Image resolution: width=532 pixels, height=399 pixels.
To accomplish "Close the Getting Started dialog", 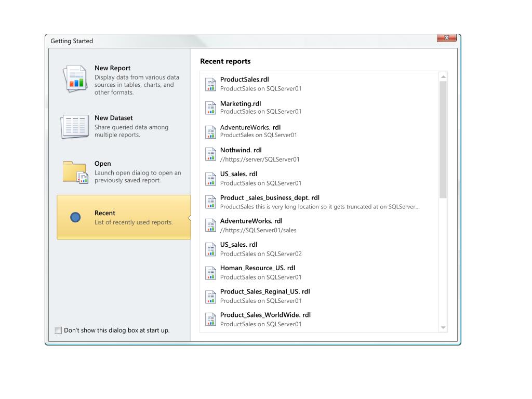I will tap(446, 37).
